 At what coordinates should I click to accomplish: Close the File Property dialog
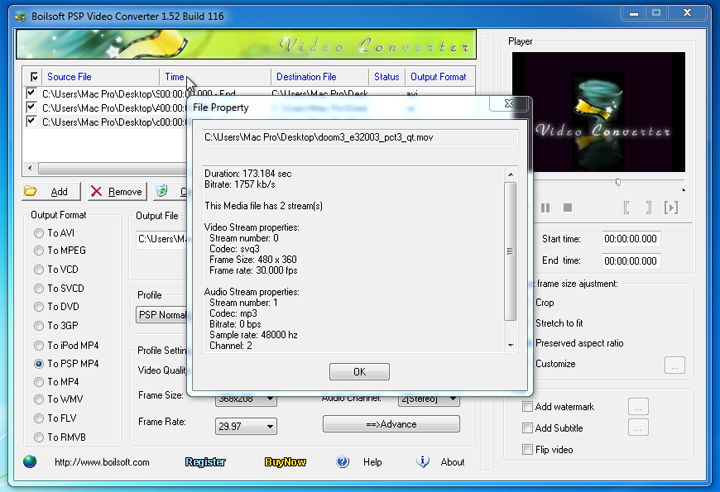click(x=509, y=103)
